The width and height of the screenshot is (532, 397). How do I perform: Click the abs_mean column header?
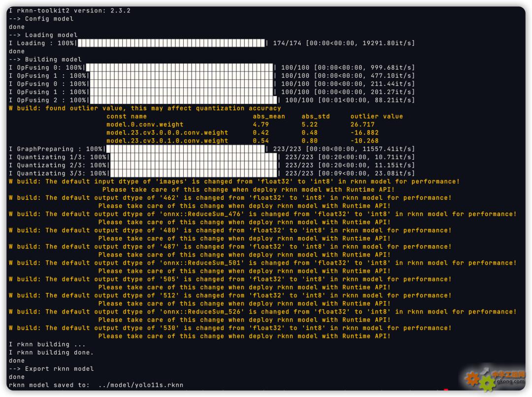(x=268, y=116)
